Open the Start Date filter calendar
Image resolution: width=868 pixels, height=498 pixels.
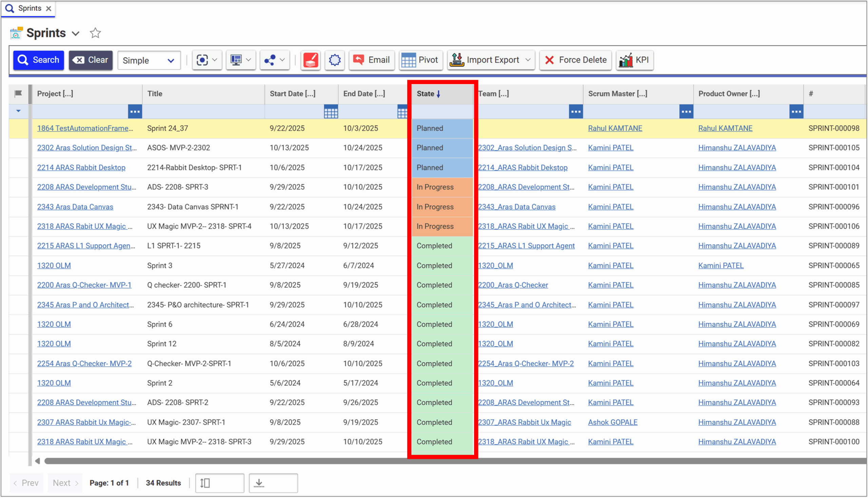(331, 112)
